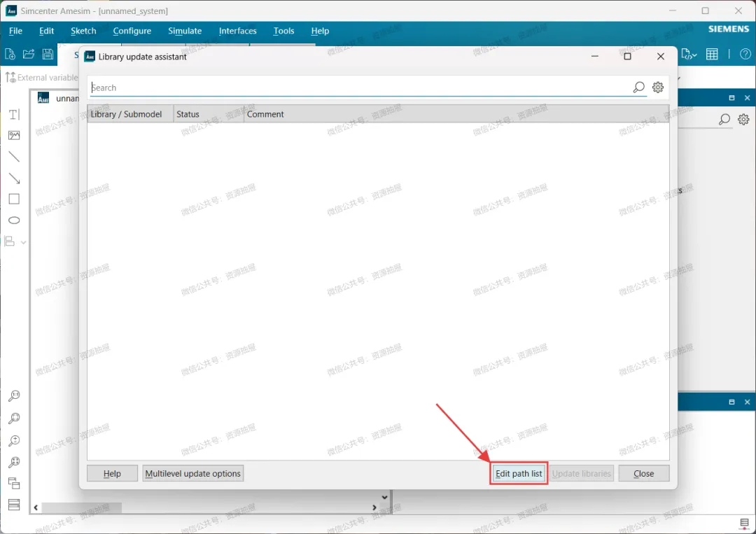Open the Simulate menu
756x534 pixels.
point(185,31)
